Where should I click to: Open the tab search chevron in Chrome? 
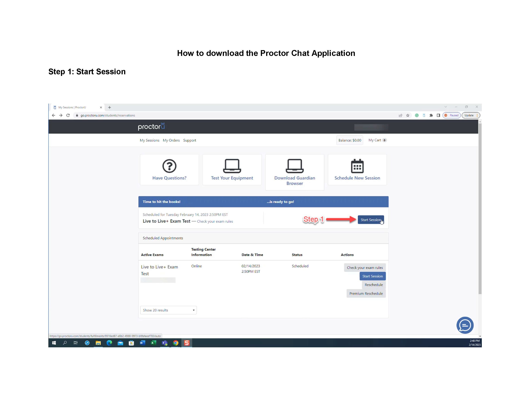[446, 107]
